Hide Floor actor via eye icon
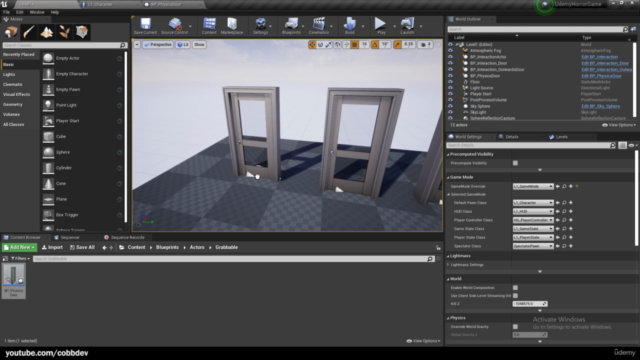Viewport: 640px width, 360px height. click(450, 82)
